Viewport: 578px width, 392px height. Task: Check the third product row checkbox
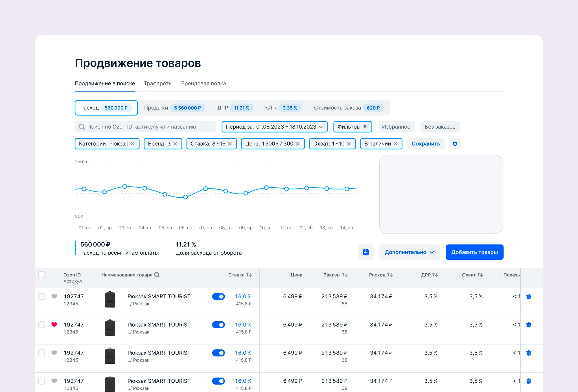[x=41, y=353]
